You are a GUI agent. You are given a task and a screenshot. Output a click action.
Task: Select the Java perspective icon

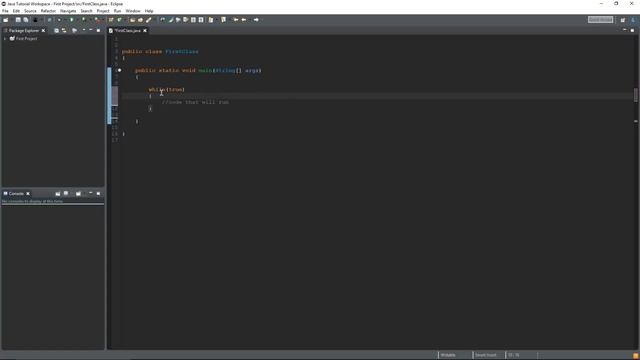[x=633, y=20]
